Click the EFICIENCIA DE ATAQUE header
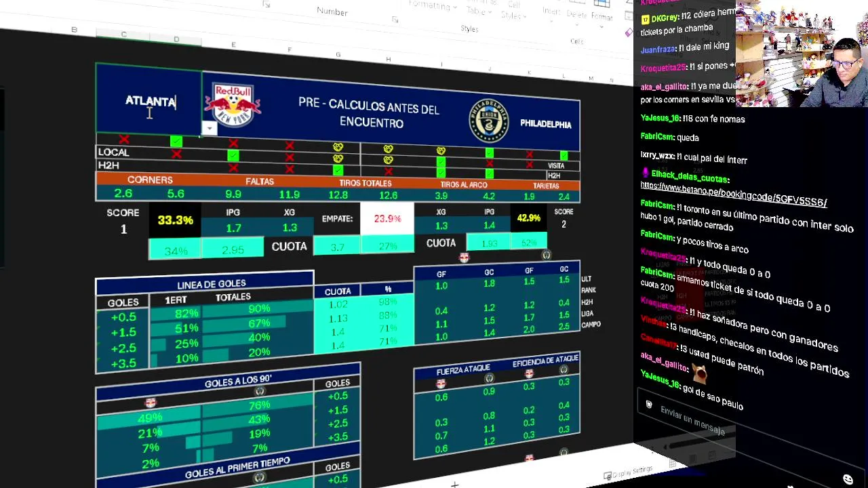The image size is (868, 488). 546,361
